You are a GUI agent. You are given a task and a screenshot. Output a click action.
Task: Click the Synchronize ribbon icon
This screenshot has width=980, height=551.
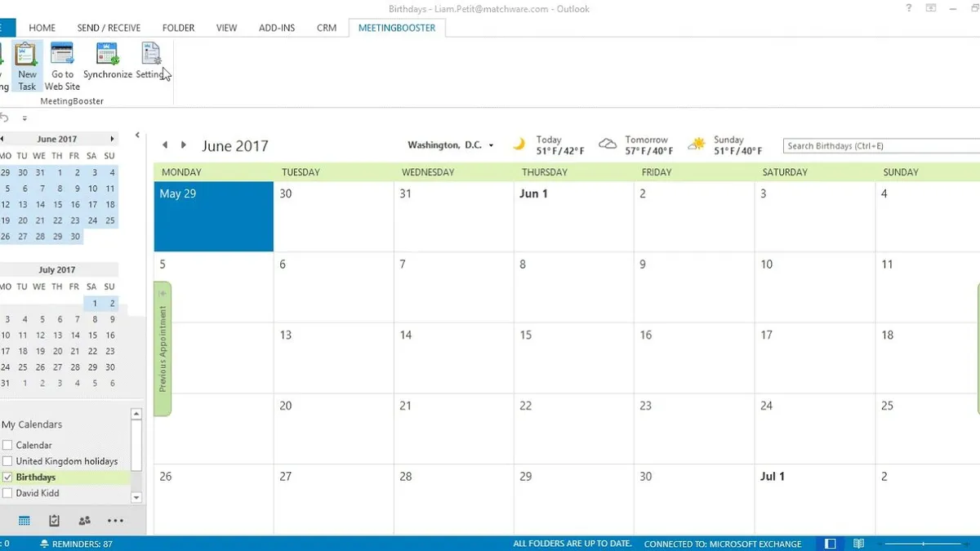tap(107, 62)
